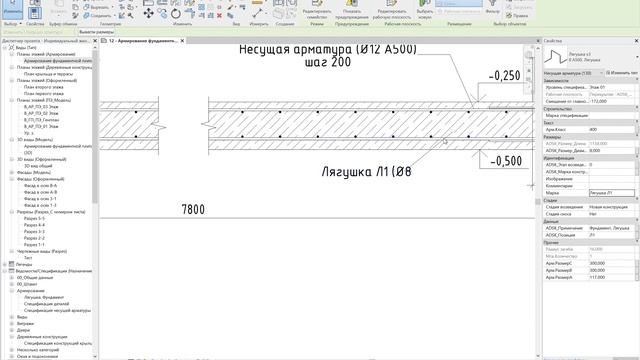Screen dimensions: 640x360
Task: Switch to the 12 - Армирование фундамента view tab
Action: point(142,41)
